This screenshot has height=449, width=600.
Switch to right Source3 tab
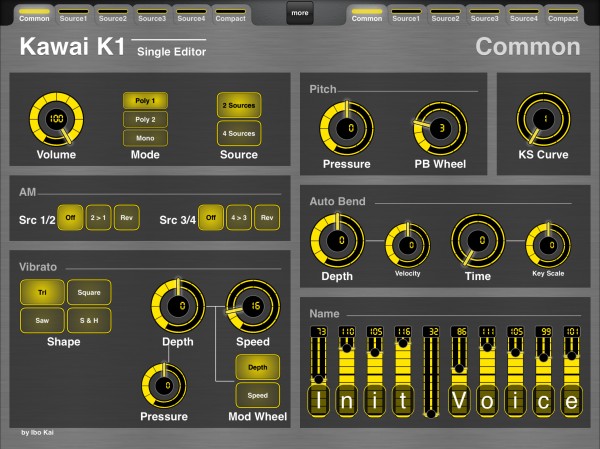484,15
